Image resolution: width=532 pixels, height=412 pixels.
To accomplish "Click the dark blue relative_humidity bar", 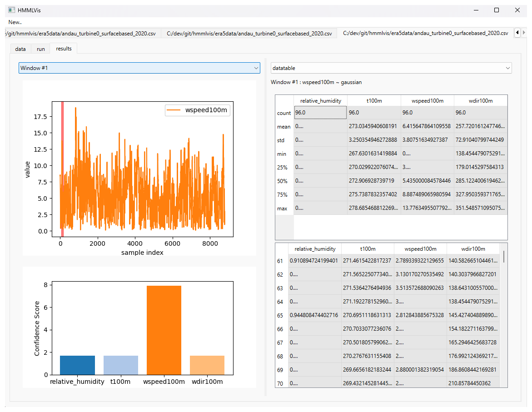I will click(x=77, y=365).
